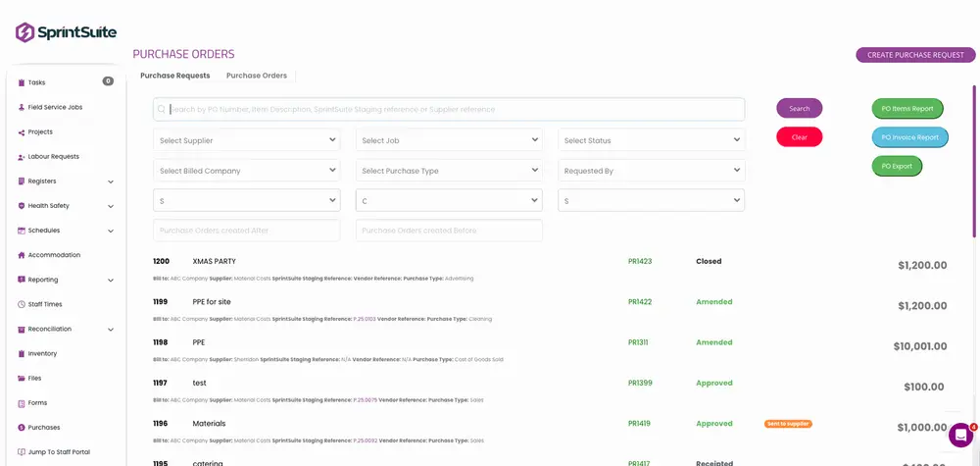The width and height of the screenshot is (980, 466).
Task: Click the Health Safety shield icon
Action: click(x=22, y=206)
